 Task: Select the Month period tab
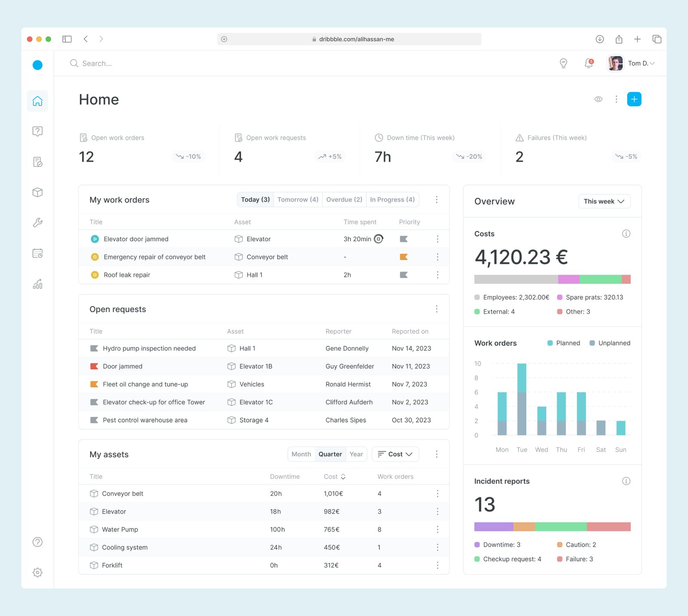[x=301, y=454]
